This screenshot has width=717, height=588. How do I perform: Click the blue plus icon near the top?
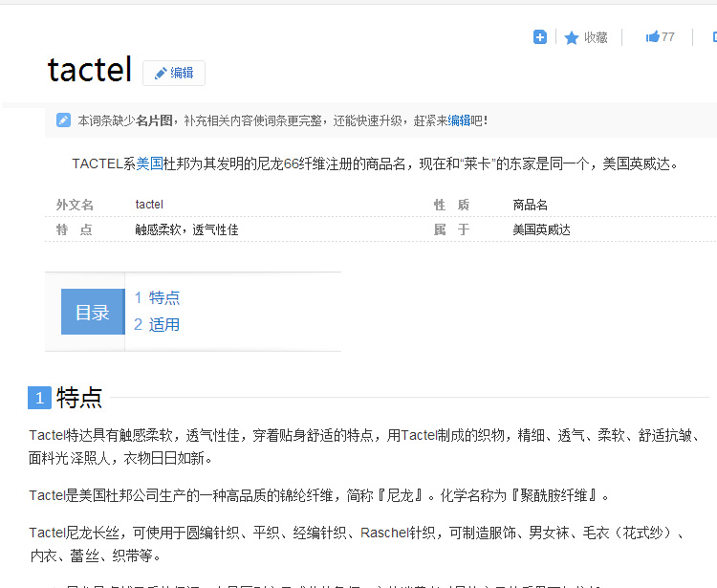pyautogui.click(x=540, y=37)
